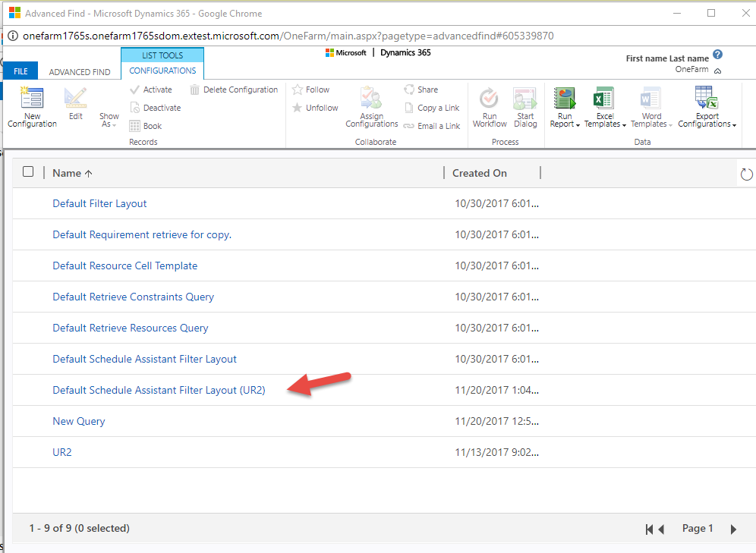Screen dimensions: 756x553
Task: Open the Export Configurations dropdown
Action: [x=706, y=108]
